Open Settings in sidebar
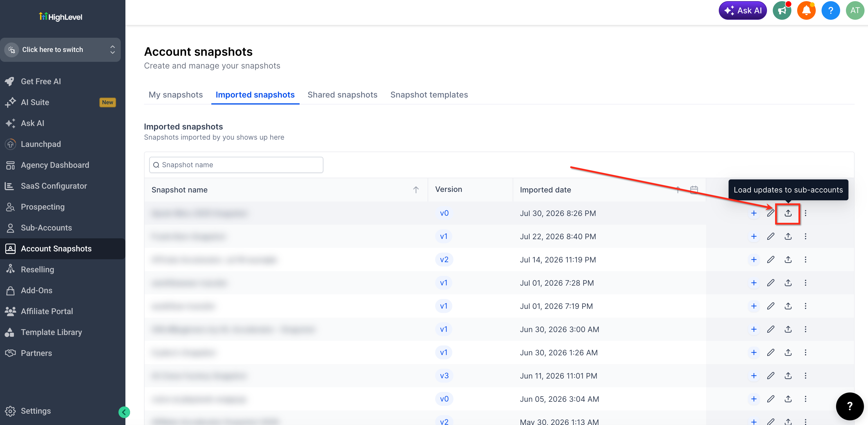 pyautogui.click(x=35, y=411)
